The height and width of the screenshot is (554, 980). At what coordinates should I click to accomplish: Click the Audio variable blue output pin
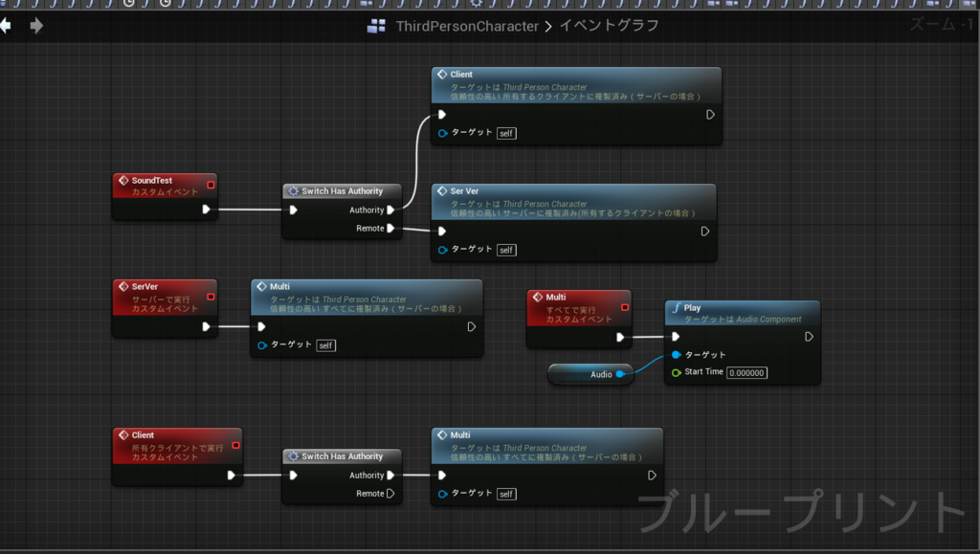(620, 374)
